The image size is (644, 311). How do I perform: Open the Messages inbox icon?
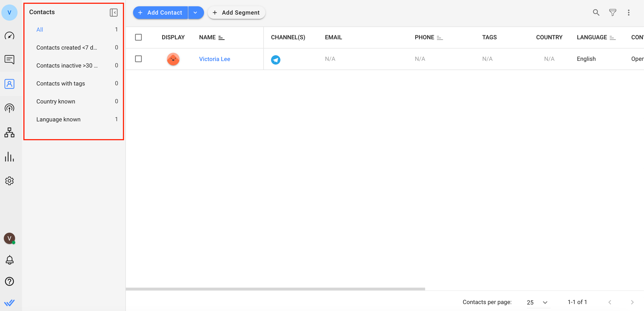10,59
